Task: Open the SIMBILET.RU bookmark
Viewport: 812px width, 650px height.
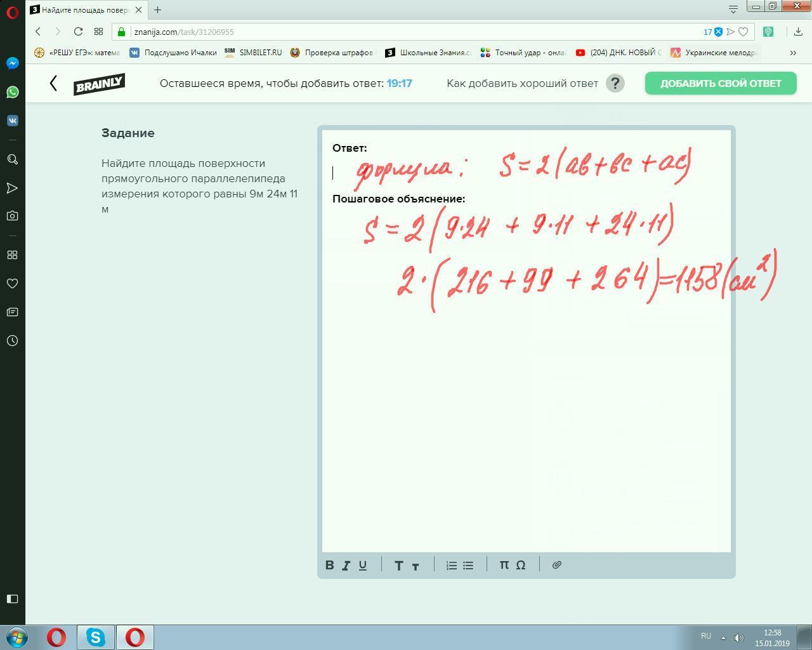Action: point(253,53)
